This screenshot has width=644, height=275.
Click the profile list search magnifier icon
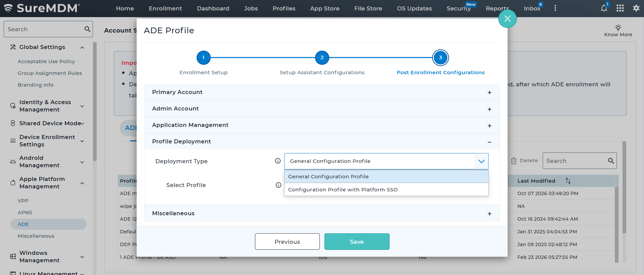pyautogui.click(x=611, y=161)
